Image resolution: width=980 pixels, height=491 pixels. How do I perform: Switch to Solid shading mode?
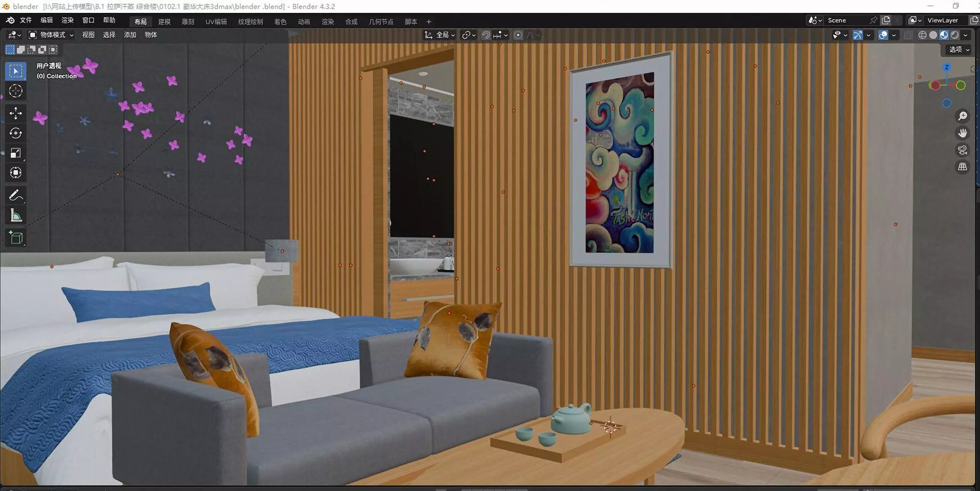click(933, 35)
